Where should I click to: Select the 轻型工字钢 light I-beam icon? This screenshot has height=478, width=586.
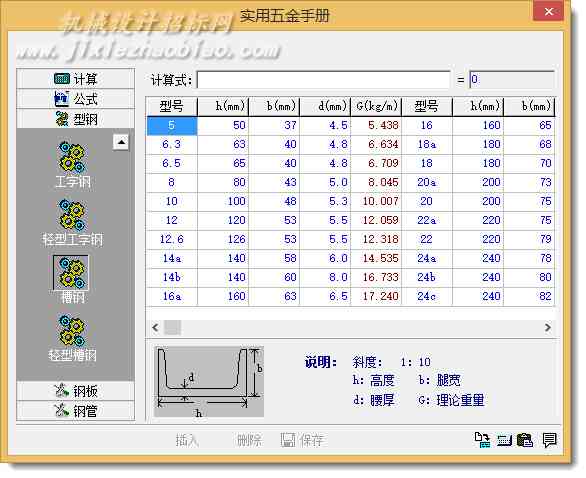click(x=72, y=223)
